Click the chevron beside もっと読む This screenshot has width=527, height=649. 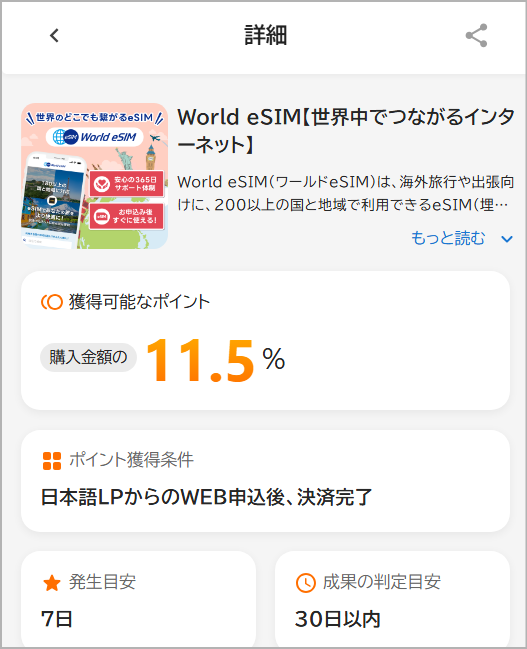(x=507, y=239)
